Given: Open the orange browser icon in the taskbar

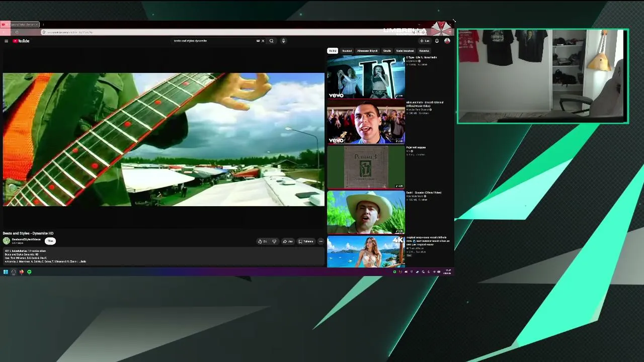Looking at the screenshot, I should [x=21, y=272].
